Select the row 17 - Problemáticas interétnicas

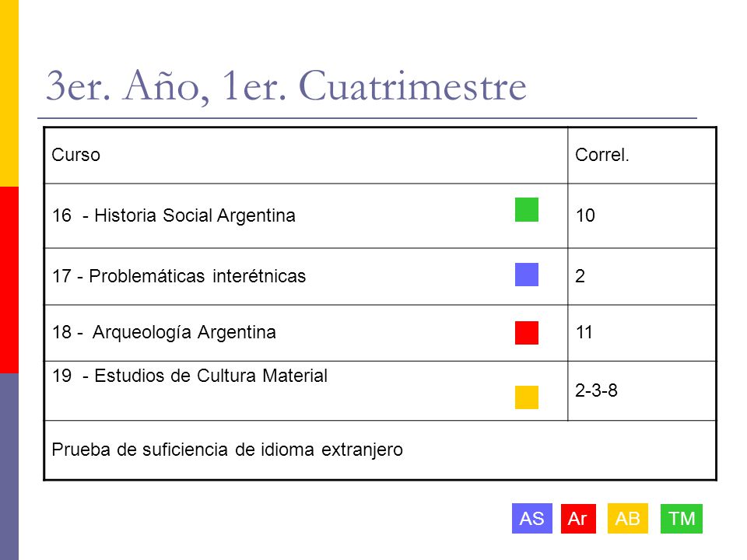(x=380, y=277)
